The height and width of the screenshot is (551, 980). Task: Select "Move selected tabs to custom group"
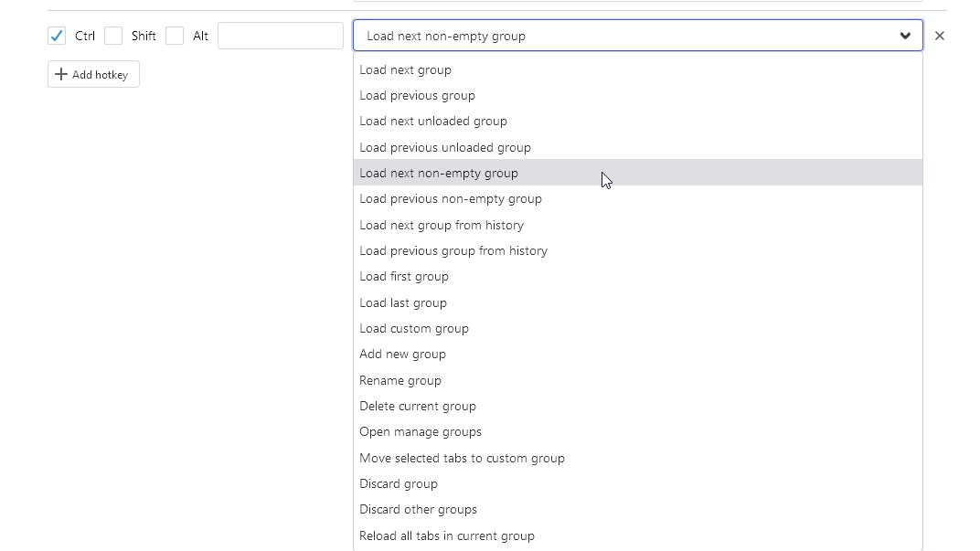pyautogui.click(x=462, y=458)
